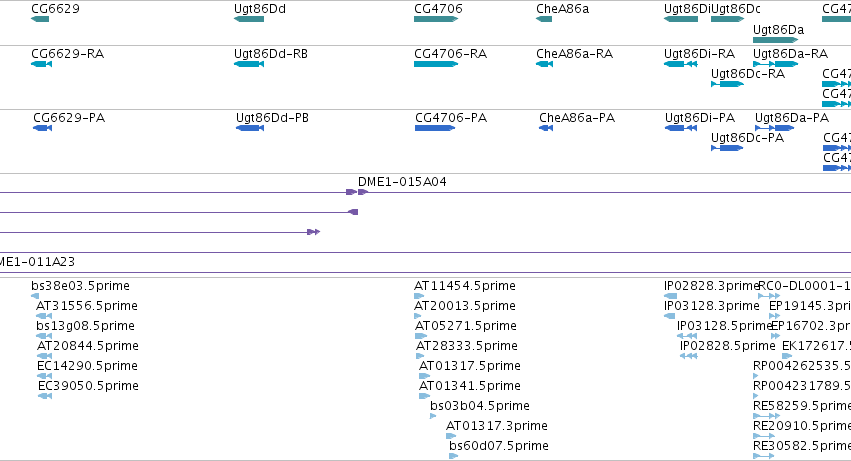The height and width of the screenshot is (461, 851).
Task: Click the CG6629-PA protein glyph
Action: (43, 128)
